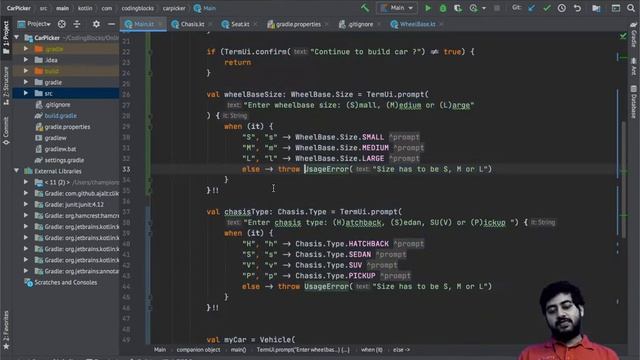Select the .gitignore file in tree
The image size is (640, 360).
tap(58, 104)
